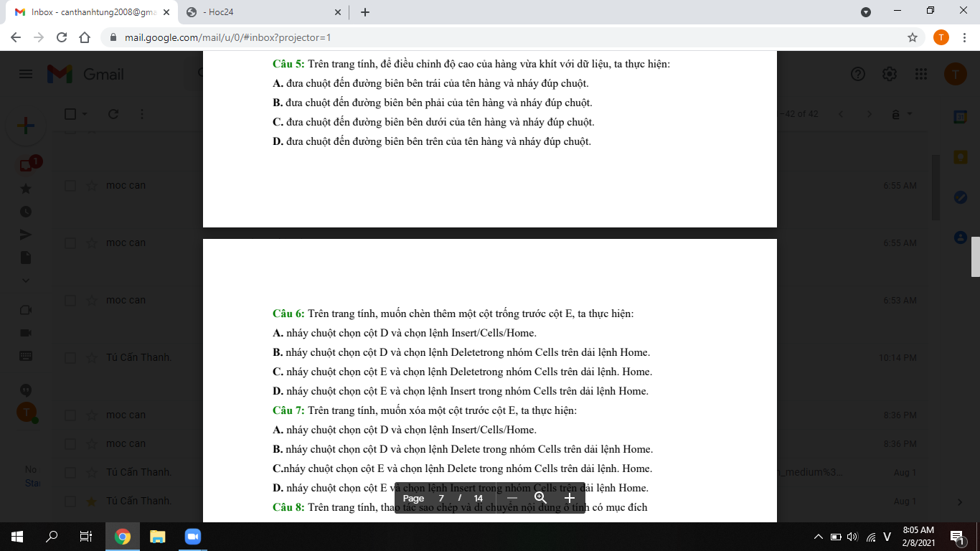Click the document viewer vertical scrollbar thumb

(x=975, y=256)
